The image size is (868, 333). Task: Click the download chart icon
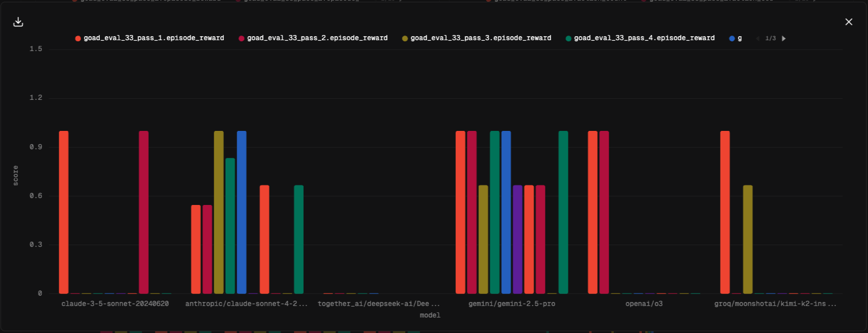[18, 22]
